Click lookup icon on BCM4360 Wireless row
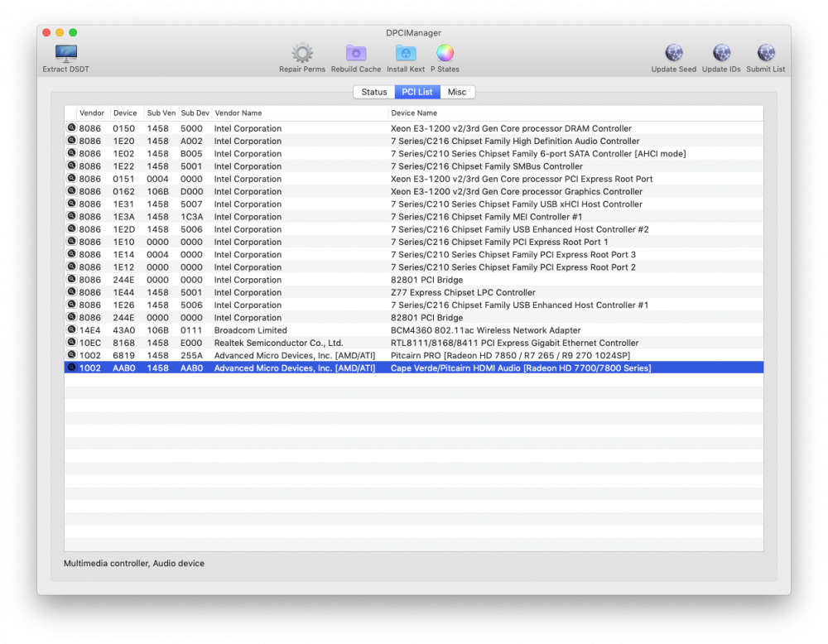 71,329
